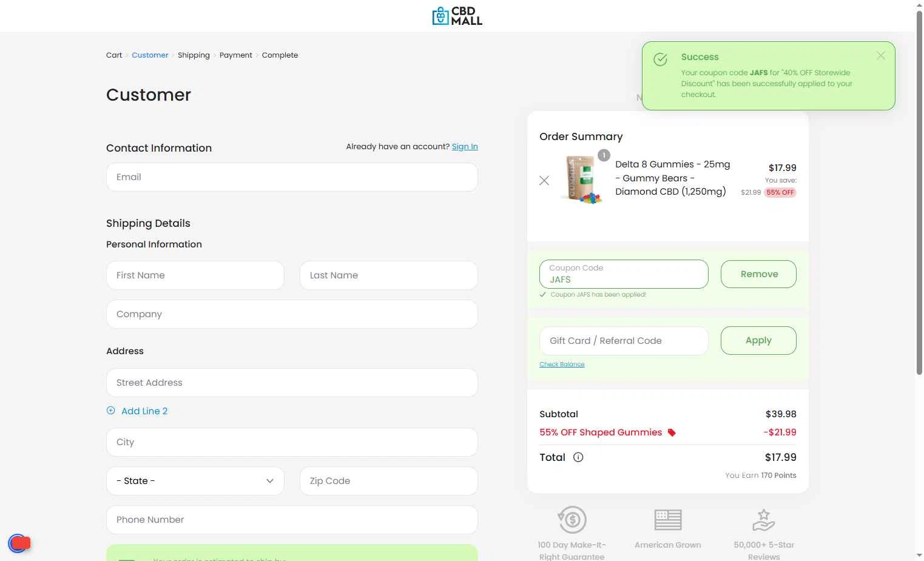Click the American Grown flag icon
924x561 pixels.
tap(668, 520)
